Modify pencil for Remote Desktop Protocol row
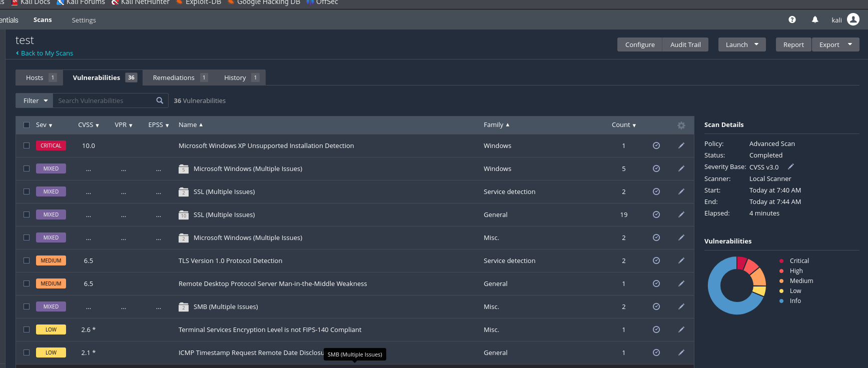 [681, 283]
